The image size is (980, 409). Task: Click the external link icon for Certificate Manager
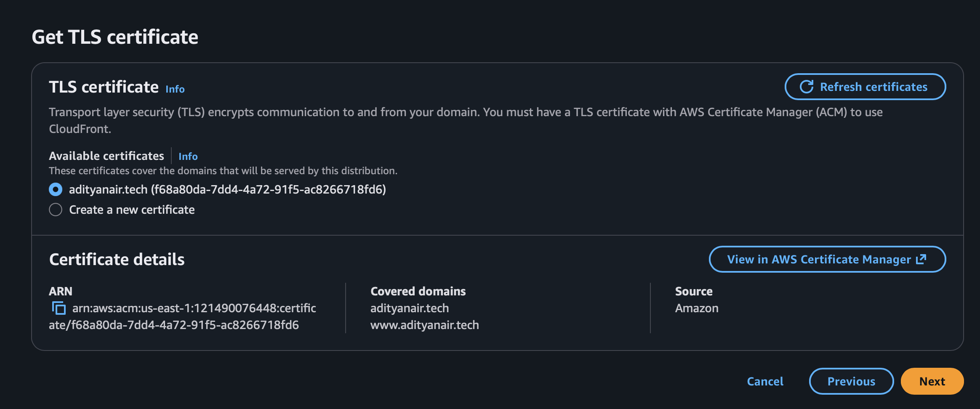[x=921, y=259]
